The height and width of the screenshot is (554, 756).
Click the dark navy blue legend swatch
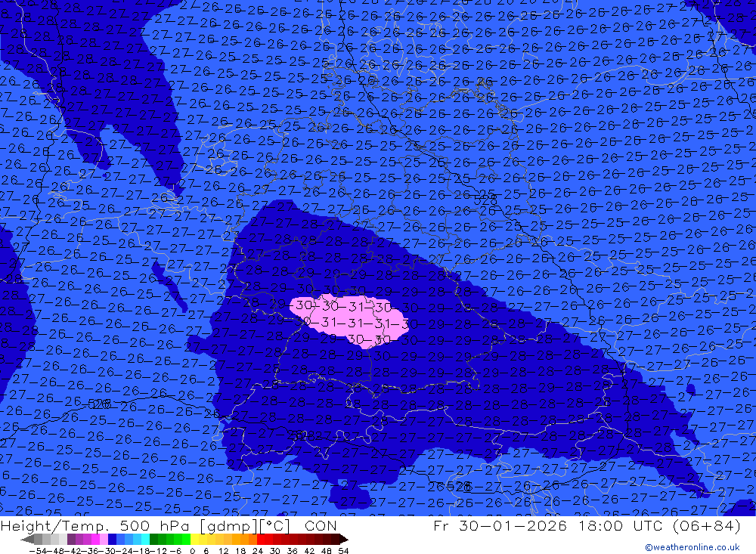(x=112, y=539)
